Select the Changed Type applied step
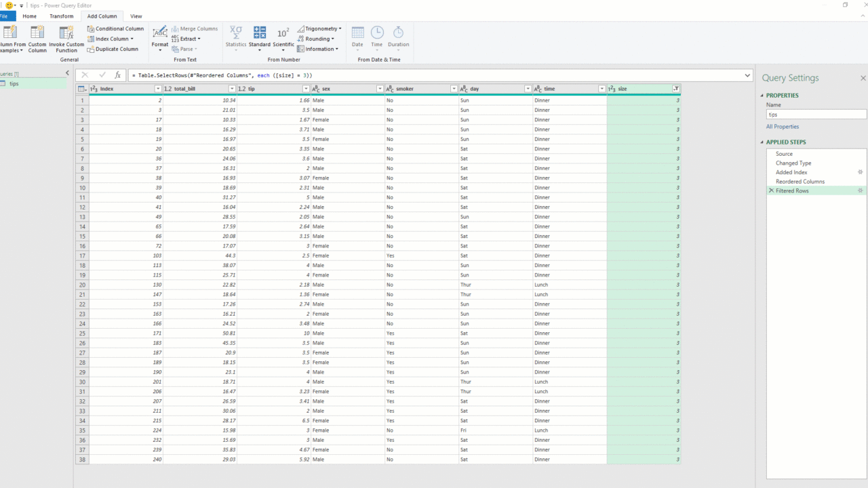 [x=793, y=163]
